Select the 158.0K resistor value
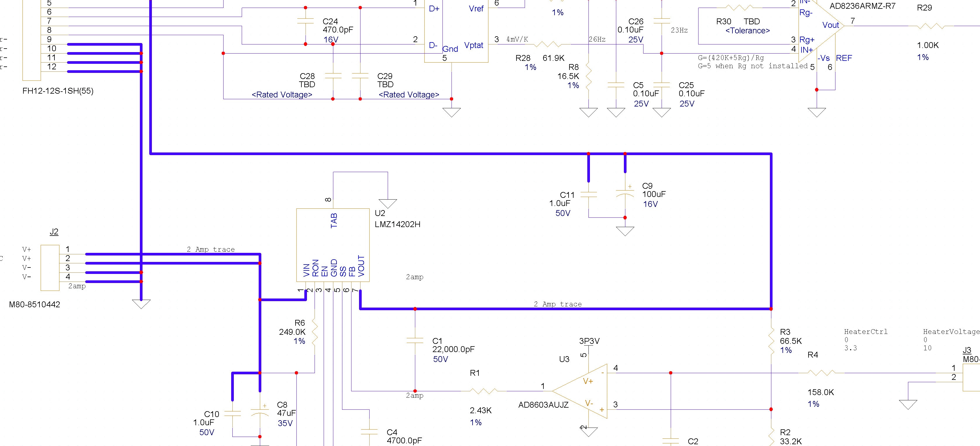 click(x=821, y=392)
